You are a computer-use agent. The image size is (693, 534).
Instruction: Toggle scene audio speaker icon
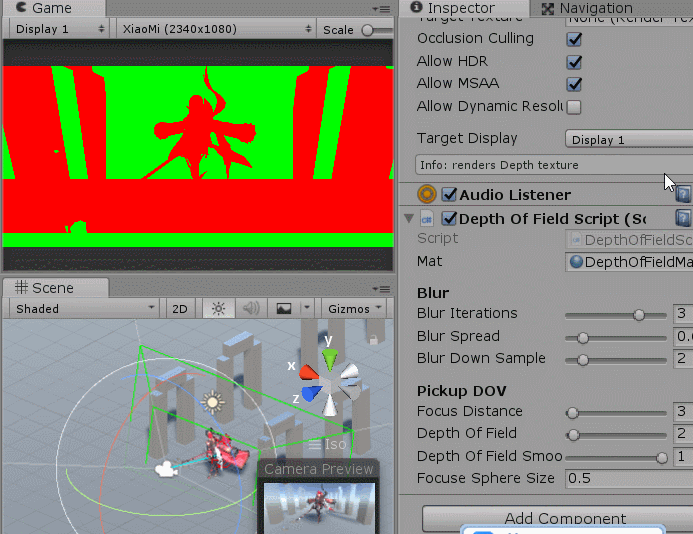251,308
